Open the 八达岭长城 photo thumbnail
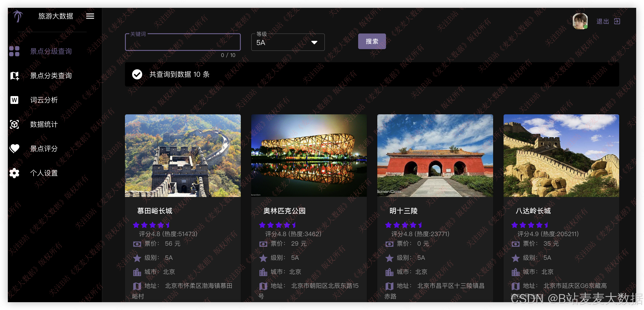 pos(561,155)
